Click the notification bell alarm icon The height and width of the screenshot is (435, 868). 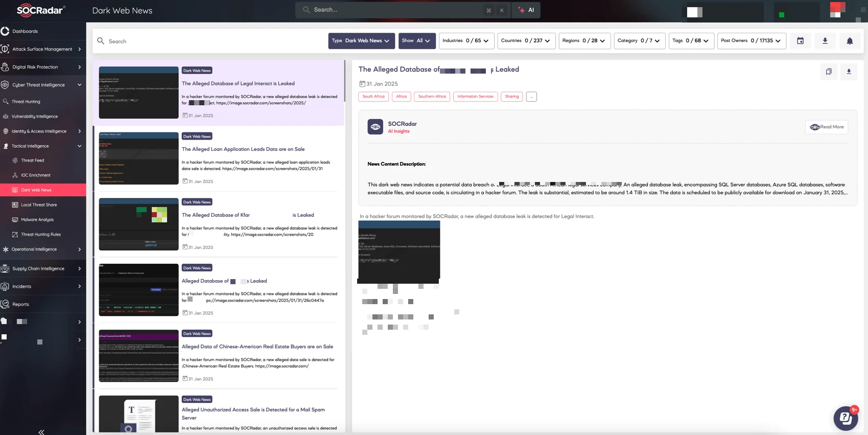pyautogui.click(x=850, y=41)
